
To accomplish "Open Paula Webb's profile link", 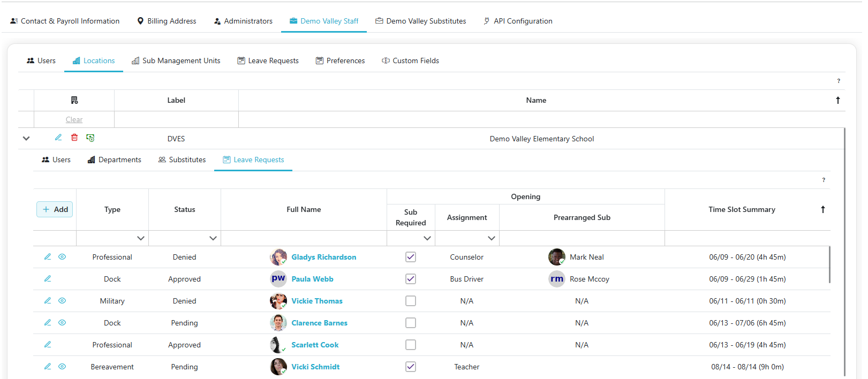I will (x=312, y=279).
